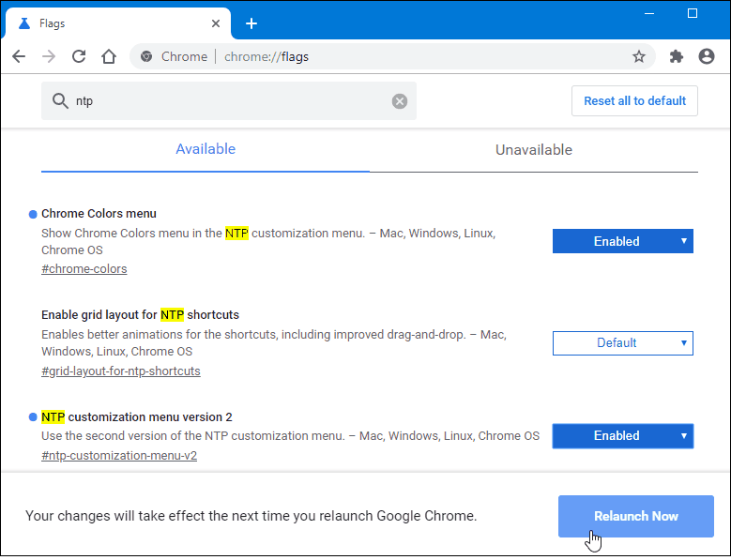731x560 pixels.
Task: Open NTP customization menu version 2 dropdown
Action: (x=623, y=435)
